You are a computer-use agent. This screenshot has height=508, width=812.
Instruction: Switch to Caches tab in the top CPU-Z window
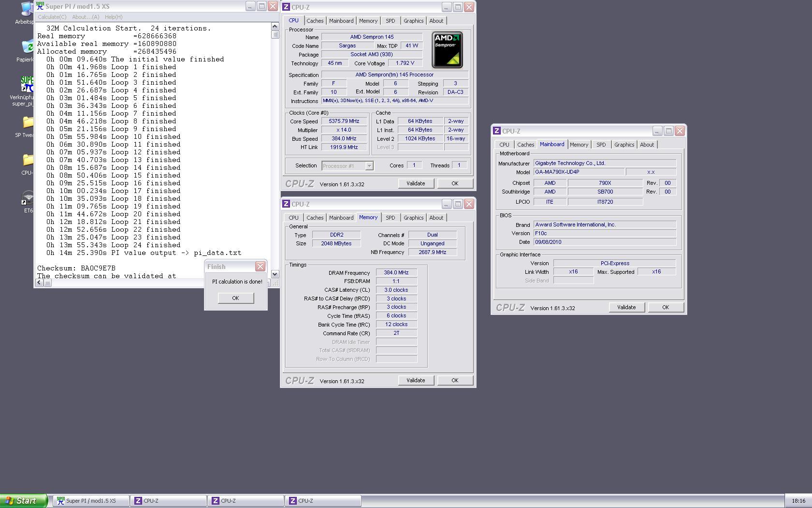315,21
